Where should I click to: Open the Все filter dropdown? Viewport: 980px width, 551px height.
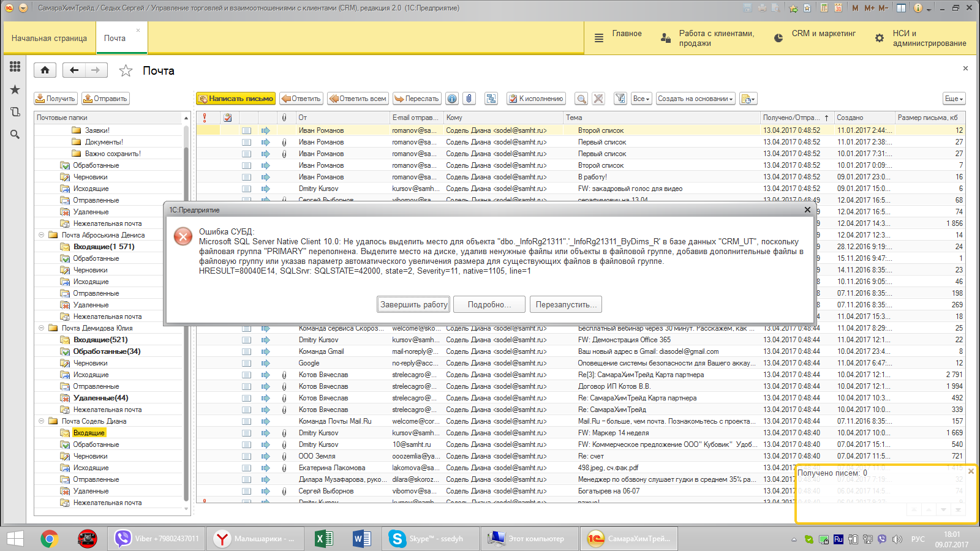pos(641,99)
